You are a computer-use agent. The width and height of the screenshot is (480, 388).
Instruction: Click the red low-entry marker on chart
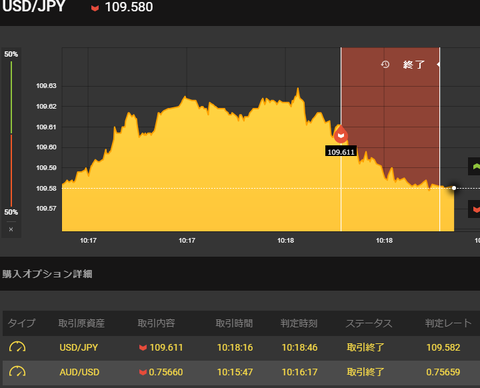pyautogui.click(x=341, y=134)
